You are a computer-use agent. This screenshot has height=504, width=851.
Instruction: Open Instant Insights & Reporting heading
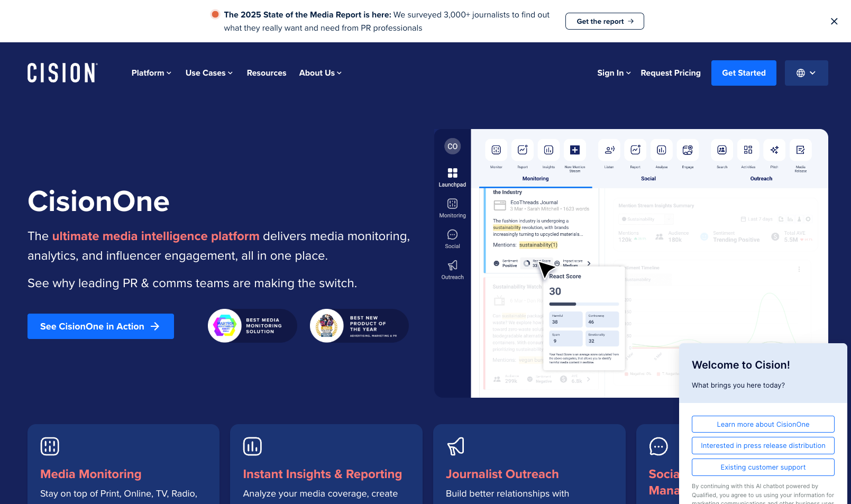322,474
